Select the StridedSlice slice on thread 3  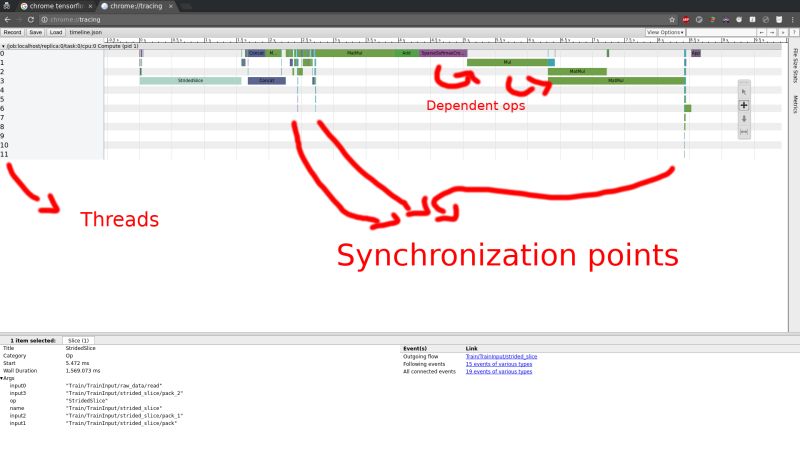click(x=190, y=81)
